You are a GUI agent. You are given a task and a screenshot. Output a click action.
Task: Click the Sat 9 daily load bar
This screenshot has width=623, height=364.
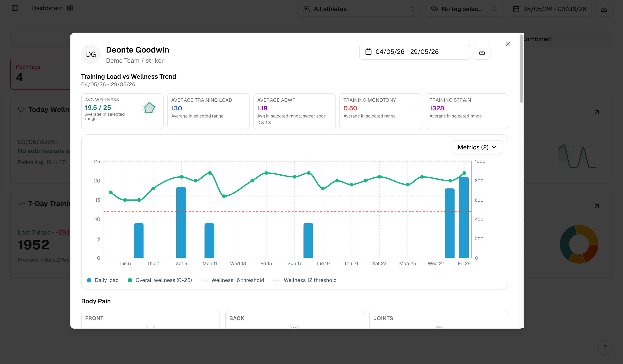tap(181, 223)
